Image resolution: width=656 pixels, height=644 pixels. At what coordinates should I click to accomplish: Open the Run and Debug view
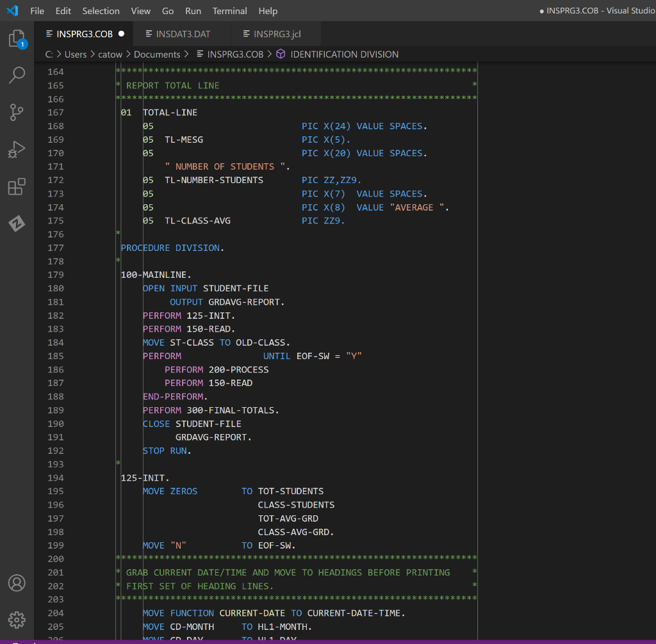[x=17, y=150]
